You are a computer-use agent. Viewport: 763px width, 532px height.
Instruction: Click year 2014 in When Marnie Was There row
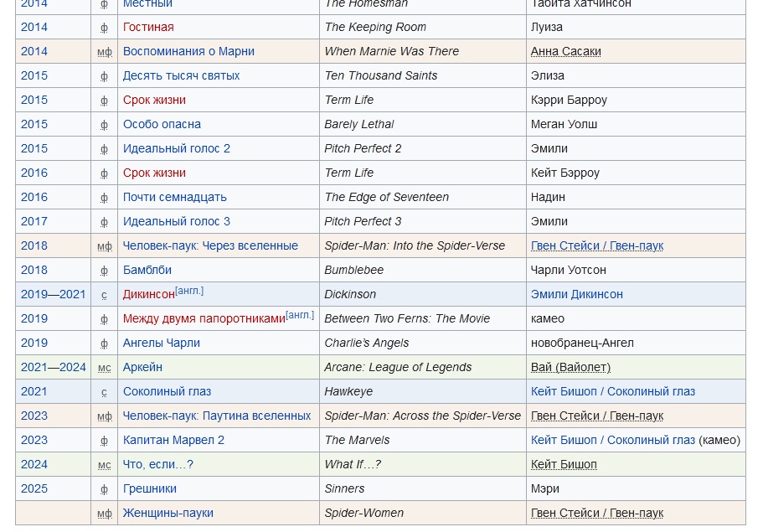34,52
